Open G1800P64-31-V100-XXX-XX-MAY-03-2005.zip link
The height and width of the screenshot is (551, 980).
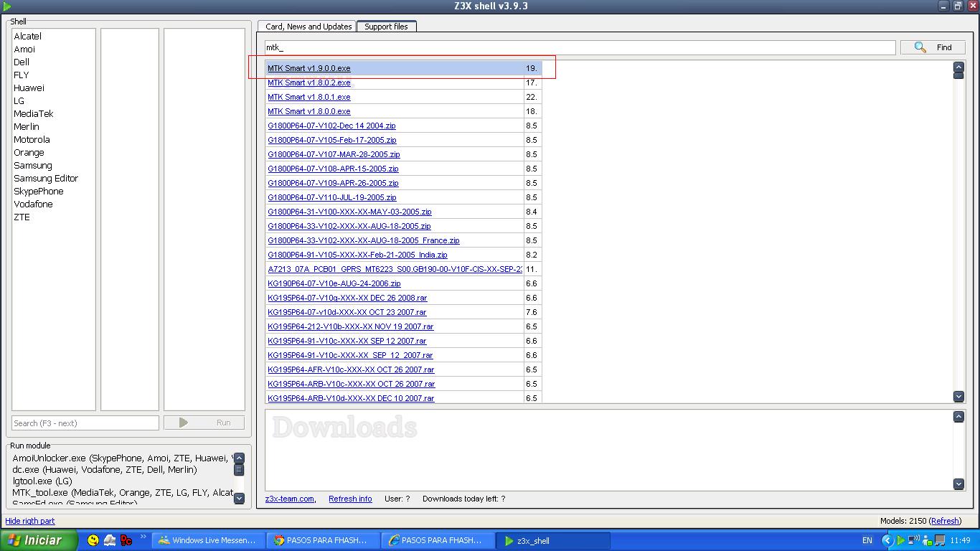point(349,212)
